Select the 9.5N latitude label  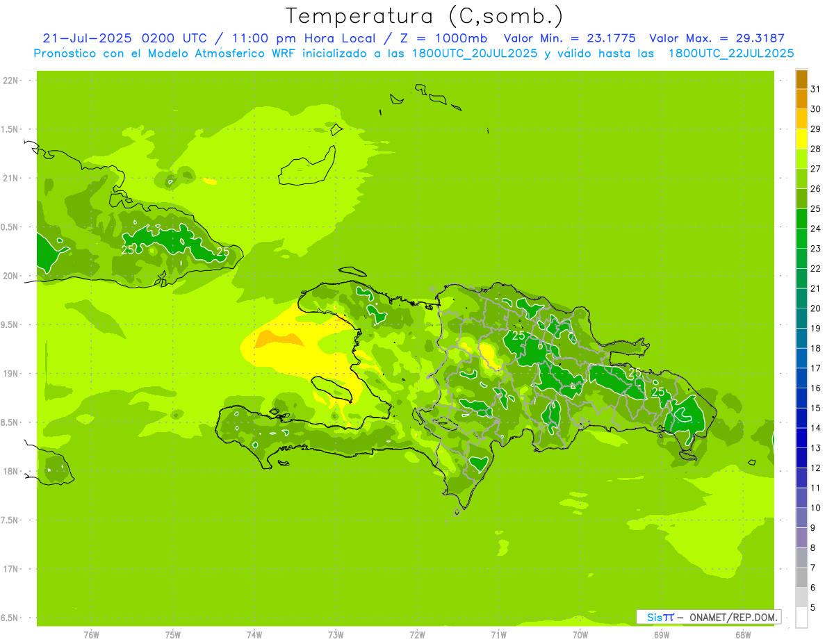[x=10, y=325]
